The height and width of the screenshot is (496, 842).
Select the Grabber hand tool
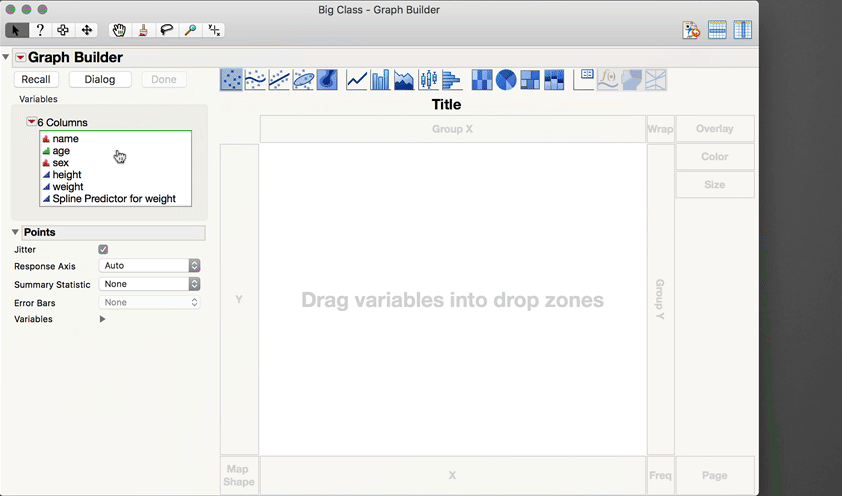[x=119, y=30]
